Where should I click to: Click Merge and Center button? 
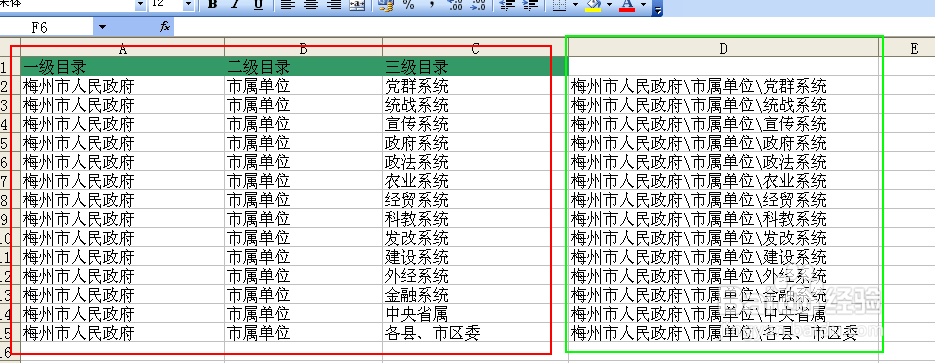pyautogui.click(x=357, y=4)
